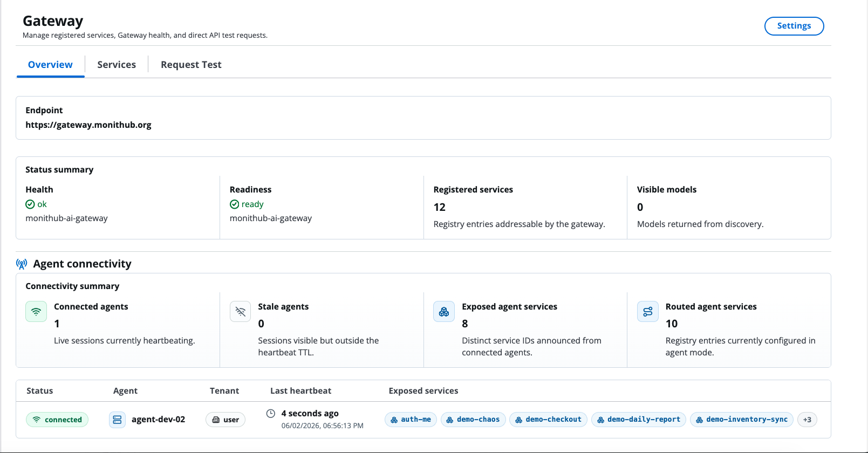
Task: Select the demo-inventory-sync service chip
Action: coord(742,420)
